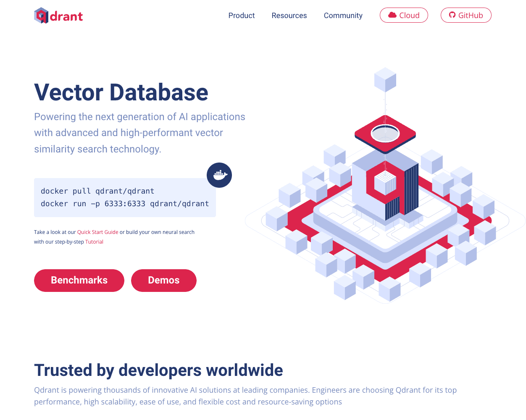The width and height of the screenshot is (526, 420).
Task: Click the 'Powering the next generation' tagline text
Action: click(x=140, y=133)
